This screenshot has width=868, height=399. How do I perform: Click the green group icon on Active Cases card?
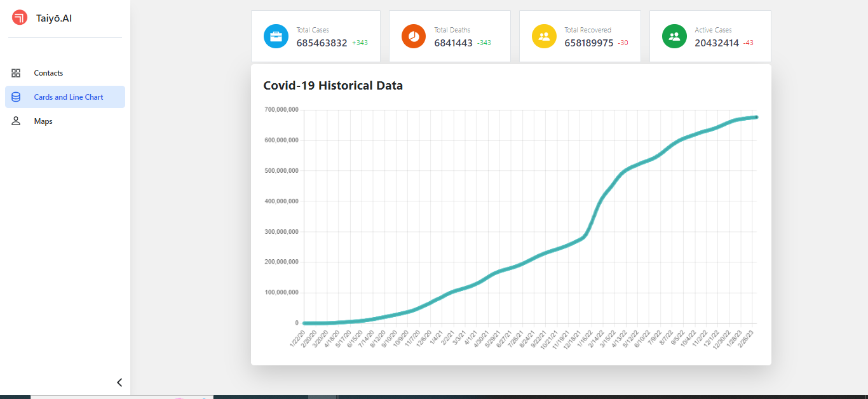click(x=674, y=36)
